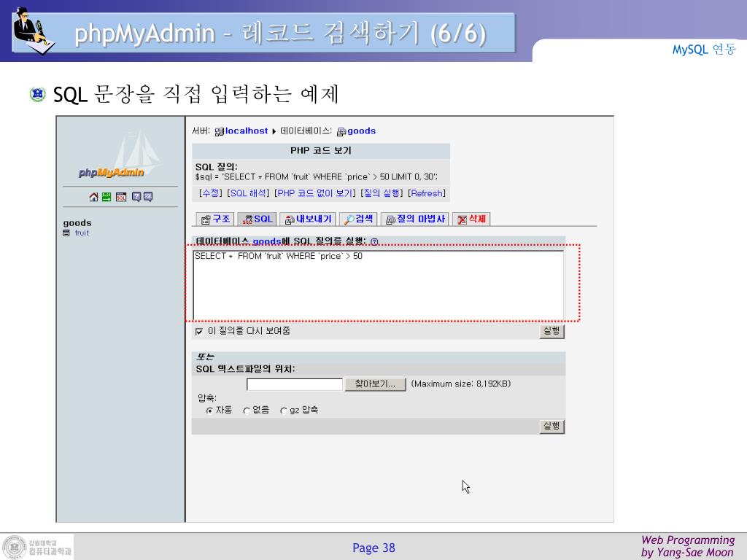The height and width of the screenshot is (560, 747).
Task: Select the 자동 compression radio button
Action: point(209,411)
